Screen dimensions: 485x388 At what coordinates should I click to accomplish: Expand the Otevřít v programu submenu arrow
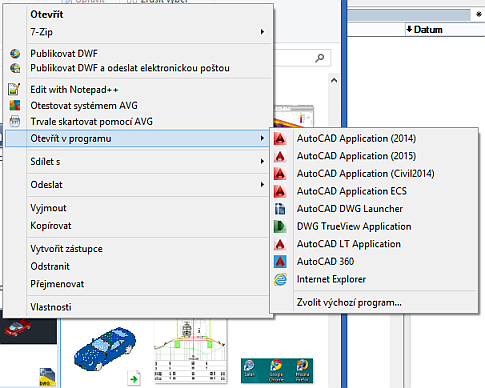pyautogui.click(x=262, y=138)
